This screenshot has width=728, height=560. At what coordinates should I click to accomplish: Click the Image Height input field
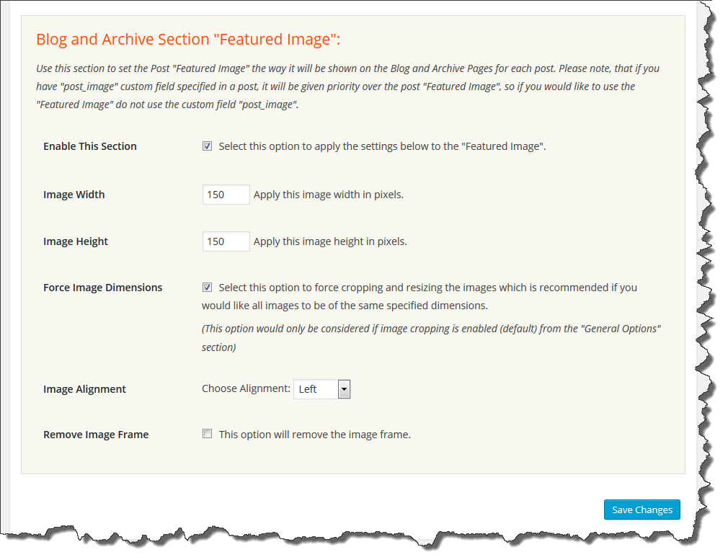click(226, 241)
